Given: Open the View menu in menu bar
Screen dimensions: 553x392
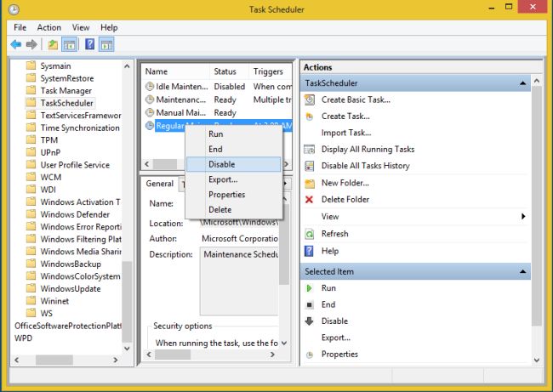Looking at the screenshot, I should 81,27.
